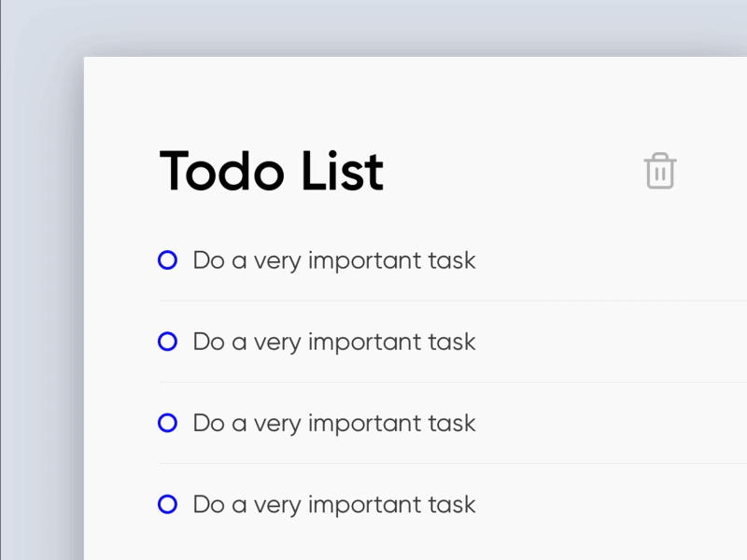
Task: Complete the fourth task via its circle
Action: [x=167, y=504]
